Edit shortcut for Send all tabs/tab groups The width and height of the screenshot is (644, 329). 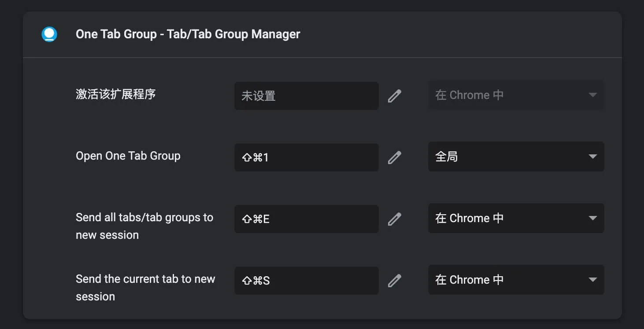[395, 219]
